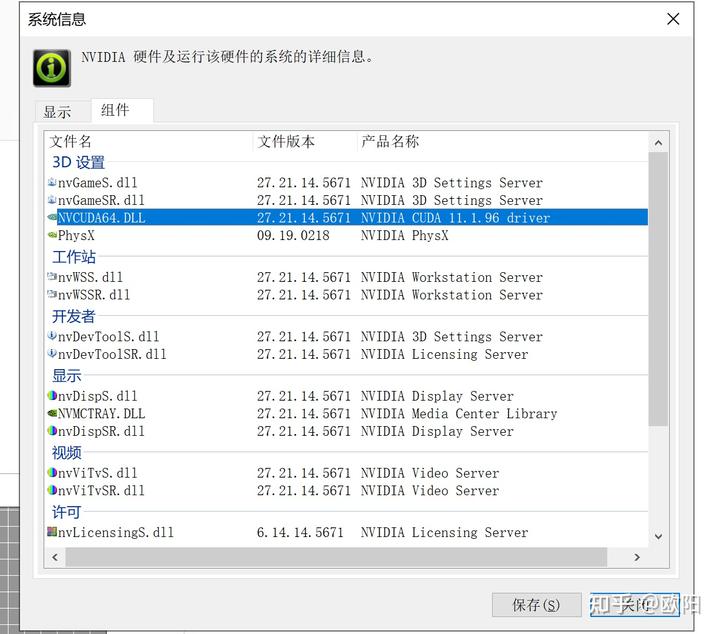720x634 pixels.
Task: Click the nvDevToolSR.dll file icon
Action: (x=52, y=353)
